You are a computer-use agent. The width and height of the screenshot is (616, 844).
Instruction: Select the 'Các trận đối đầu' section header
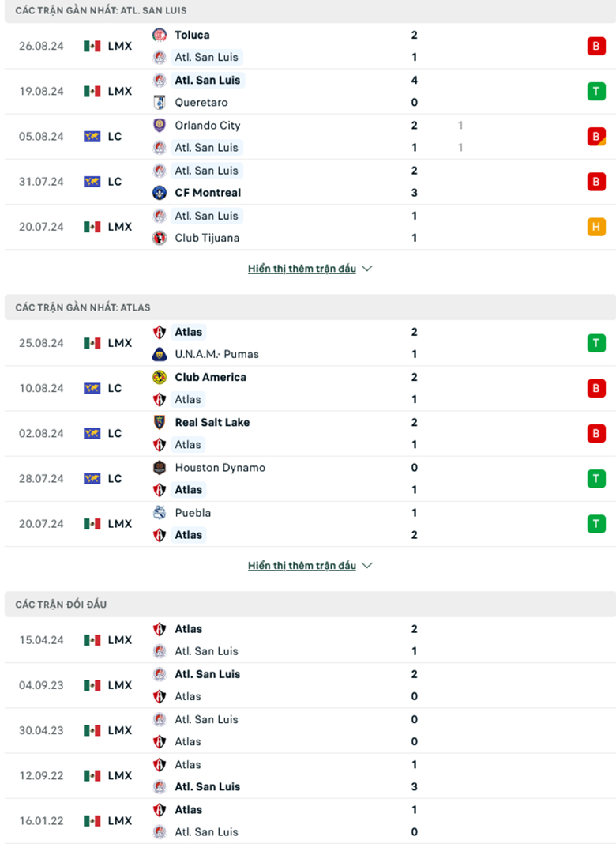point(61,605)
